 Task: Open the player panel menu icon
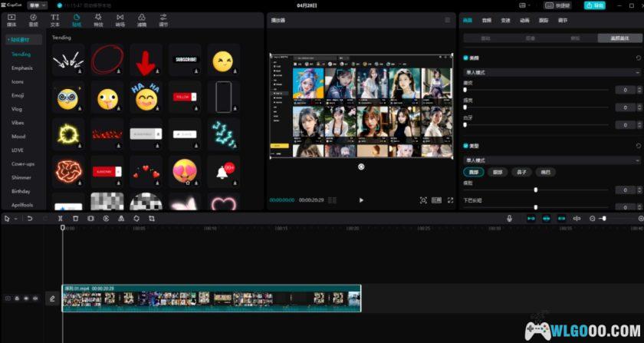[447, 20]
